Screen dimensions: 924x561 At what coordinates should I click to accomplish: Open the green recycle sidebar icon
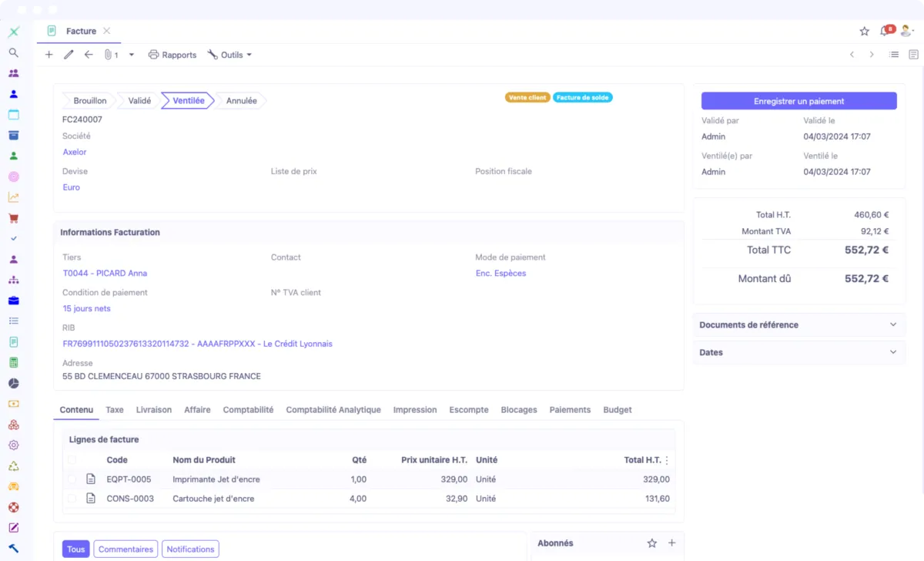click(x=13, y=466)
